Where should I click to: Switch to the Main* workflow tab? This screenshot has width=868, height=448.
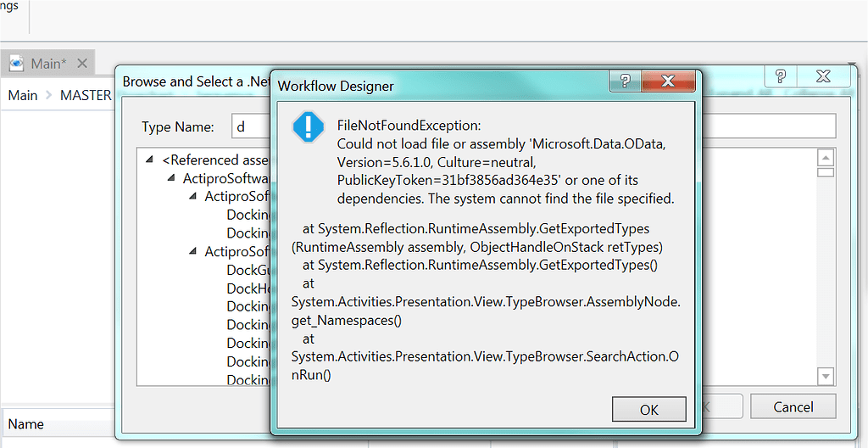[48, 63]
